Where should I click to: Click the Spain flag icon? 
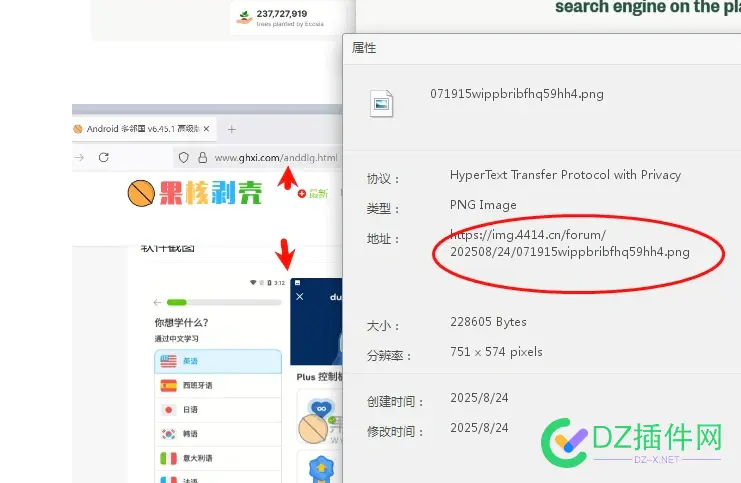click(168, 385)
